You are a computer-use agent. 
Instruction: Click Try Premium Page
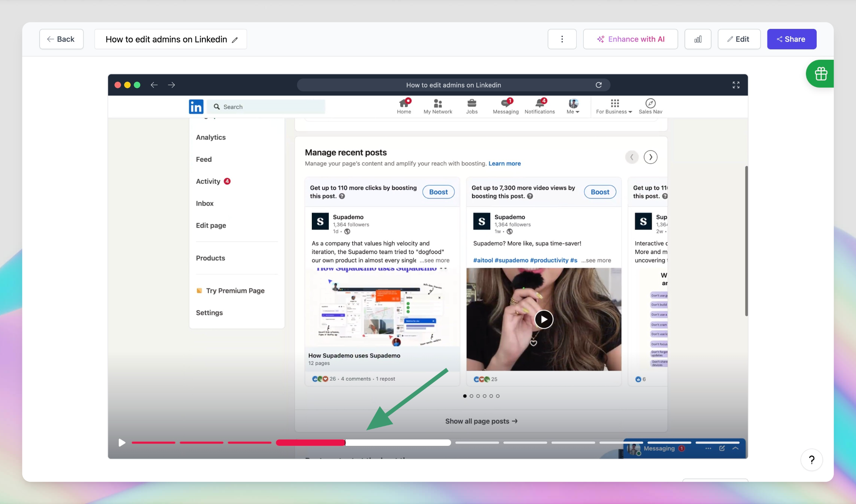pos(230,291)
